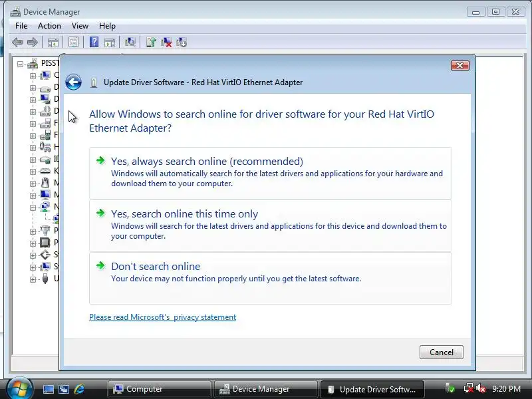The width and height of the screenshot is (532, 399).
Task: Click Show Desktop icon in Quick Launch
Action: pos(48,389)
